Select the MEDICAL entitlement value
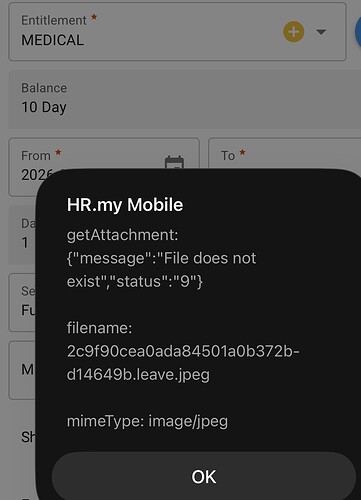This screenshot has height=500, width=361. [53, 40]
